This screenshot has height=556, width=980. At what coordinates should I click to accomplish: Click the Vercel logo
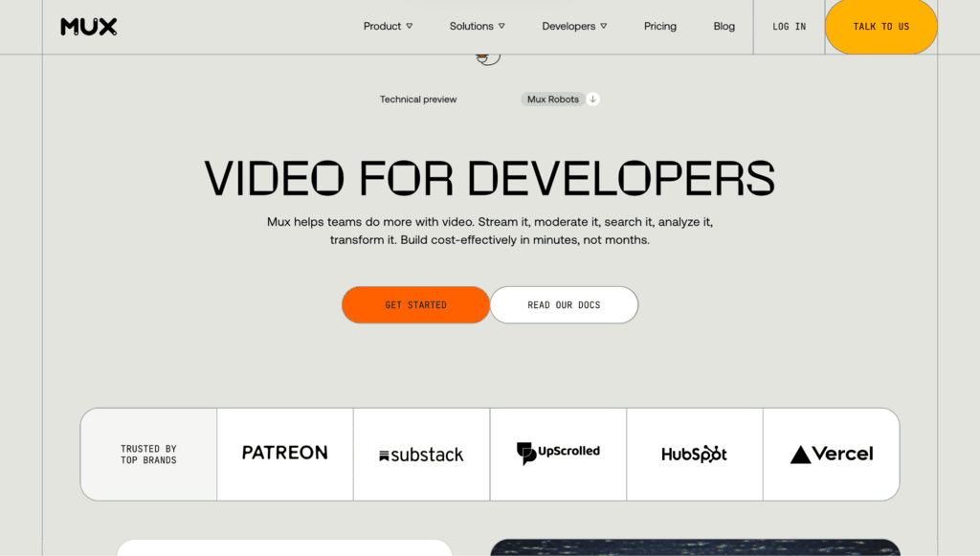click(x=832, y=455)
